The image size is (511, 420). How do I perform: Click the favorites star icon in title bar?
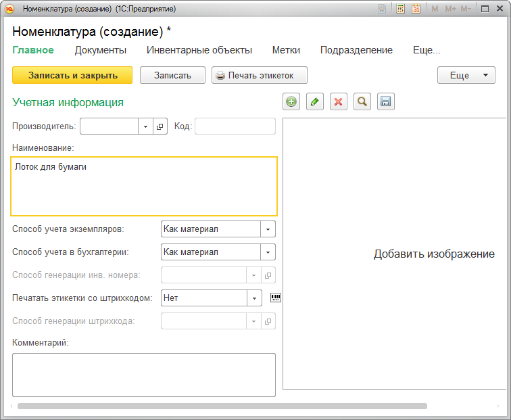(x=382, y=9)
